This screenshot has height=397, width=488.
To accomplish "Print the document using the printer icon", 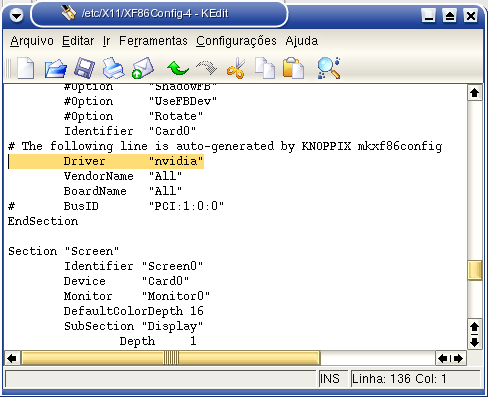I will click(113, 68).
